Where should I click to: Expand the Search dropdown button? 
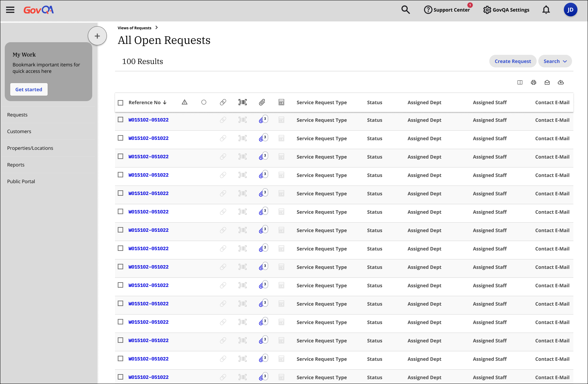[x=555, y=61]
